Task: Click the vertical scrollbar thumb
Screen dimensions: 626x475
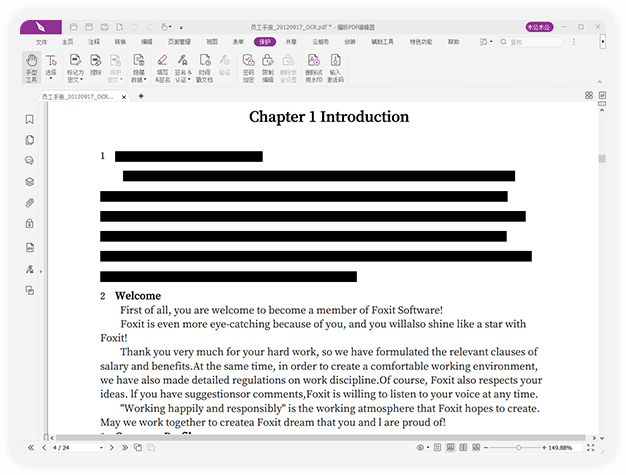Action: 602,159
